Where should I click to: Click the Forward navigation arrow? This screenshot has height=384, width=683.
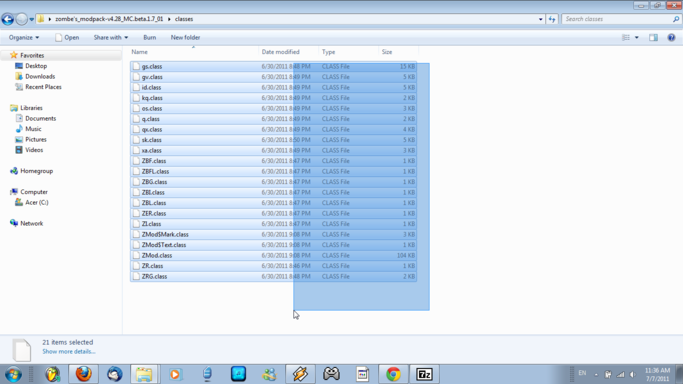pyautogui.click(x=21, y=19)
